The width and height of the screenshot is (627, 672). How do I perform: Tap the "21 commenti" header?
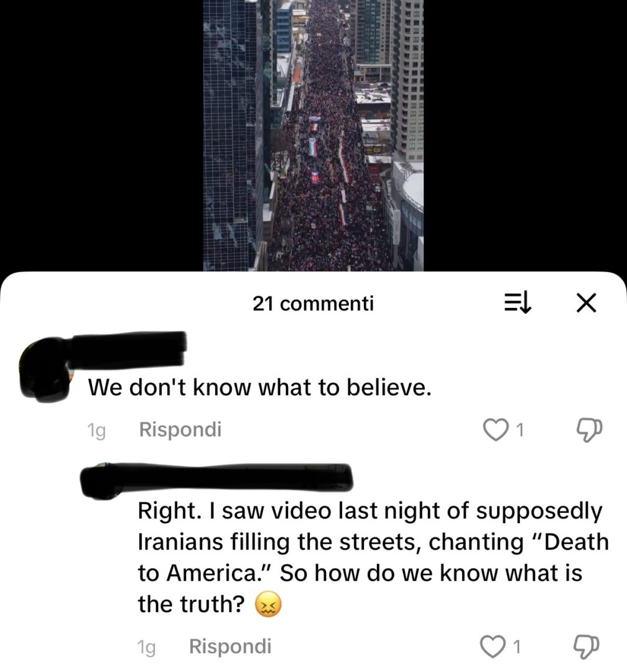(313, 304)
